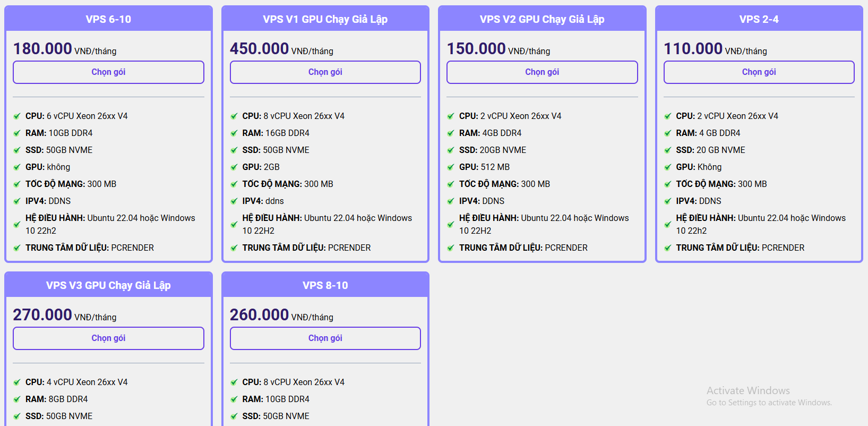Click checkmark next to RAM: 10GB DDR4 in VPS 6-10
868x426 pixels.
click(17, 133)
